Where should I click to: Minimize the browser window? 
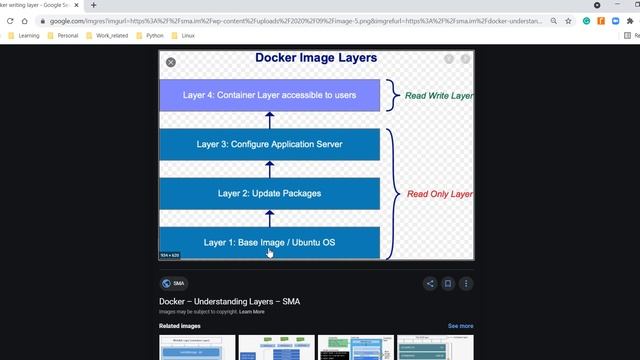click(x=618, y=4)
